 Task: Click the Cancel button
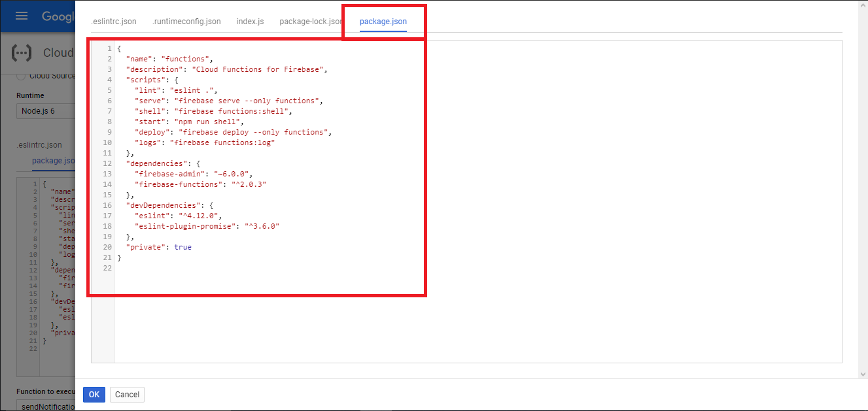[127, 395]
